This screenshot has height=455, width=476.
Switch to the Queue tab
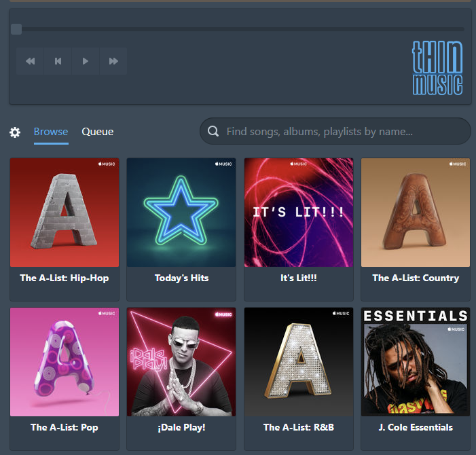[98, 132]
